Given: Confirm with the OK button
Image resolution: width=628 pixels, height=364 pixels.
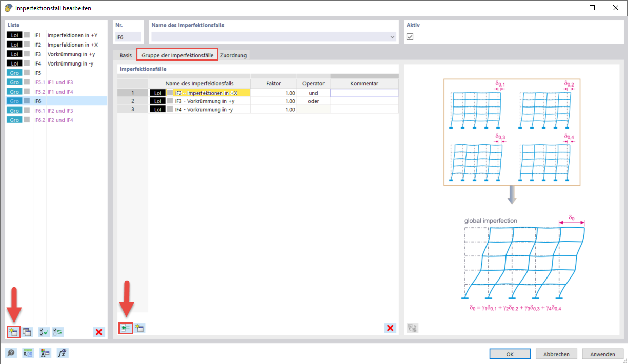Looking at the screenshot, I should [510, 354].
